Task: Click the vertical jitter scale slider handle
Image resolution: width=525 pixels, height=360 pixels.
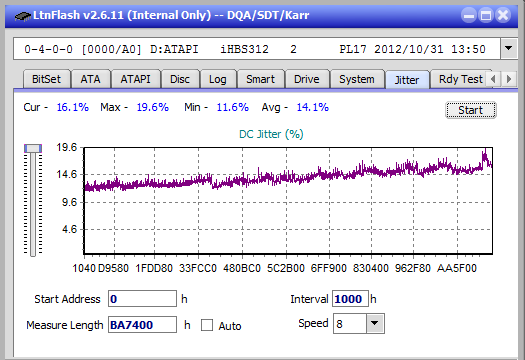Action: coord(33,148)
